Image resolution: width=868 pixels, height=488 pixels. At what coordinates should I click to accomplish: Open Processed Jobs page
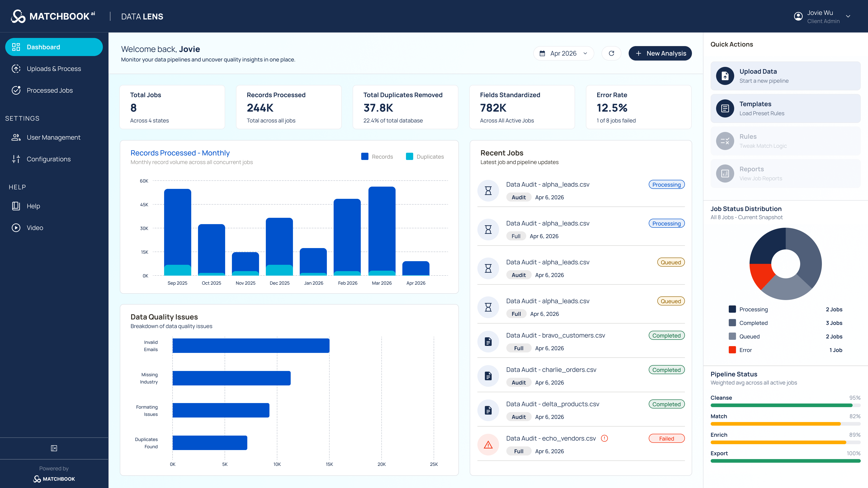click(54, 90)
